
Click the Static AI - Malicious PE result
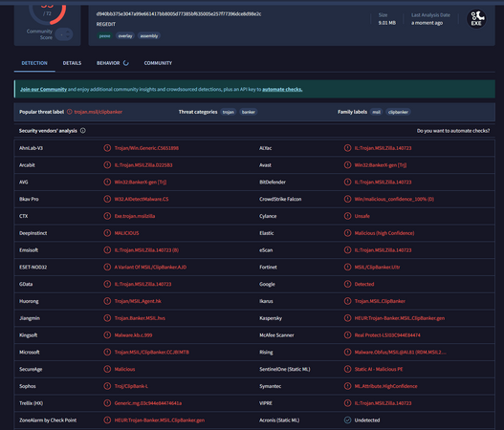point(379,369)
